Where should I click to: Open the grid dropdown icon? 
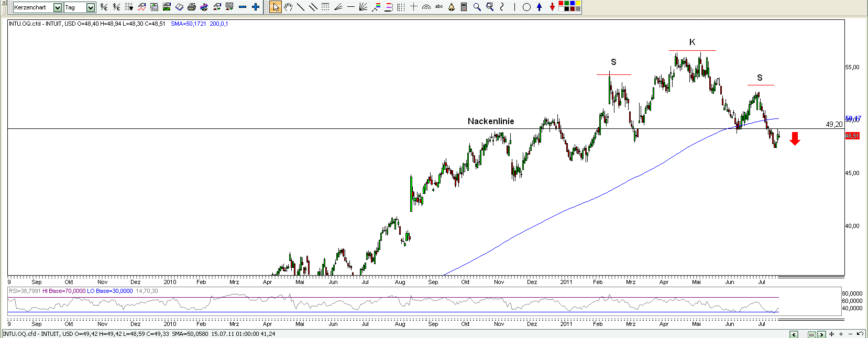point(129,7)
